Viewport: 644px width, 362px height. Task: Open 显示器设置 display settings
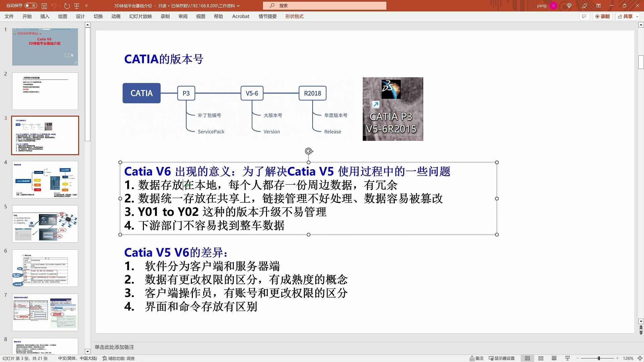click(502, 358)
